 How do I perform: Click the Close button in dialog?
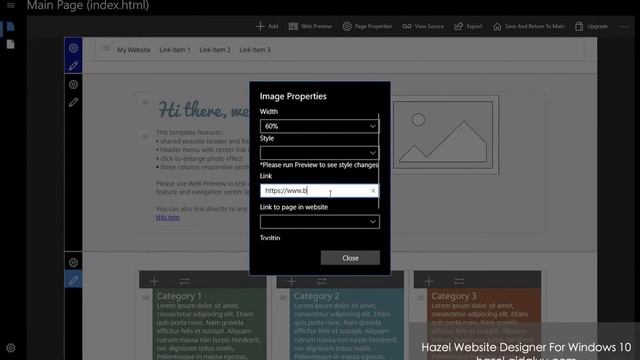point(350,258)
